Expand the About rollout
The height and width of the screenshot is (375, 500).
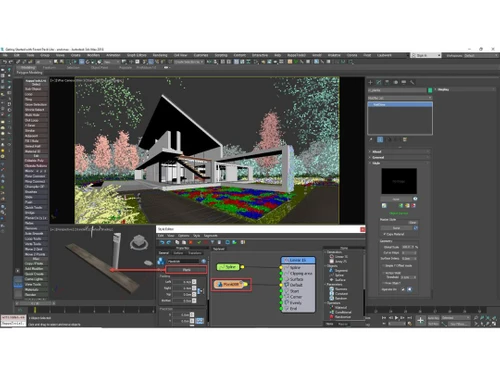(x=399, y=152)
